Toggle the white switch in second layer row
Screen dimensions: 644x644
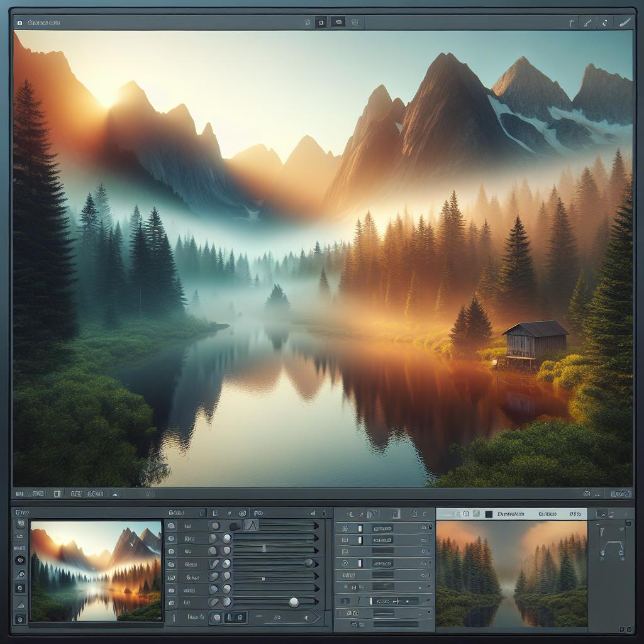click(x=360, y=540)
